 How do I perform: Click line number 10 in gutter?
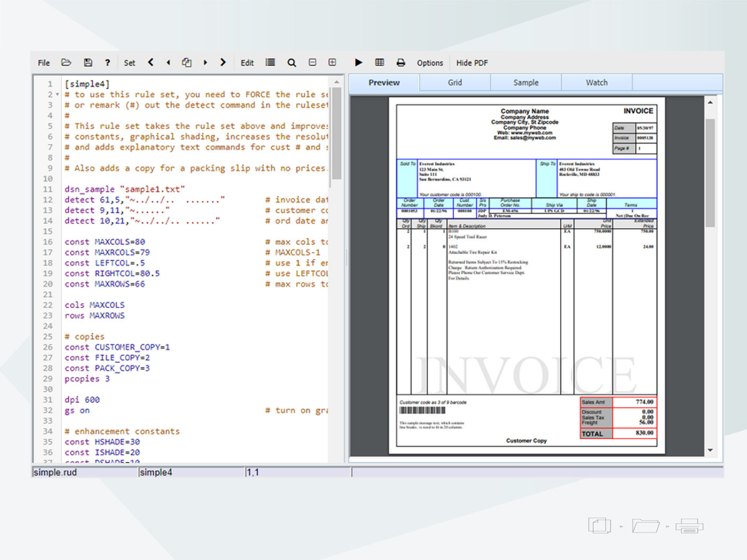(x=48, y=179)
